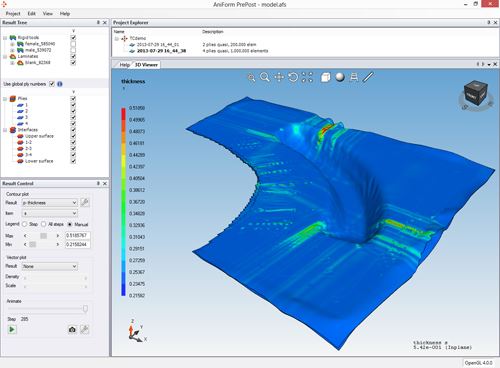Click the Animate step slider handle
Image resolution: width=500 pixels, height=368 pixels.
(85, 309)
